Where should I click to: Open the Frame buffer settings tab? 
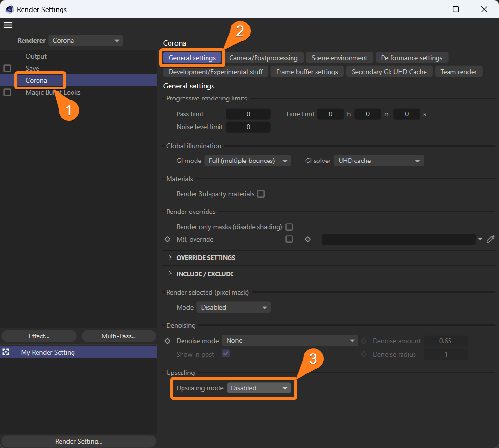pyautogui.click(x=307, y=72)
